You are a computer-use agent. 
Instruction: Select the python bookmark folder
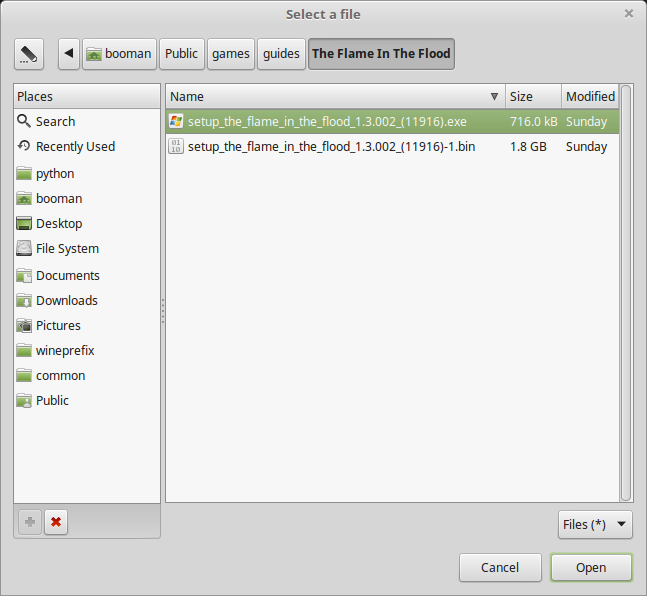[87, 174]
